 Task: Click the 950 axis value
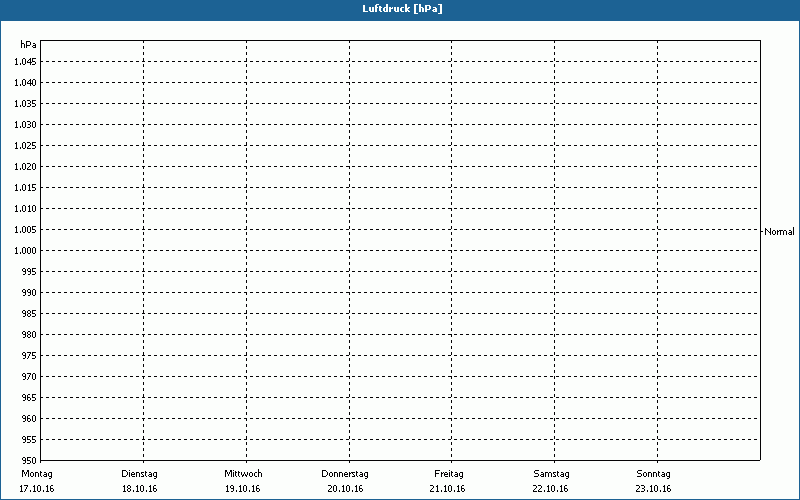click(x=29, y=461)
